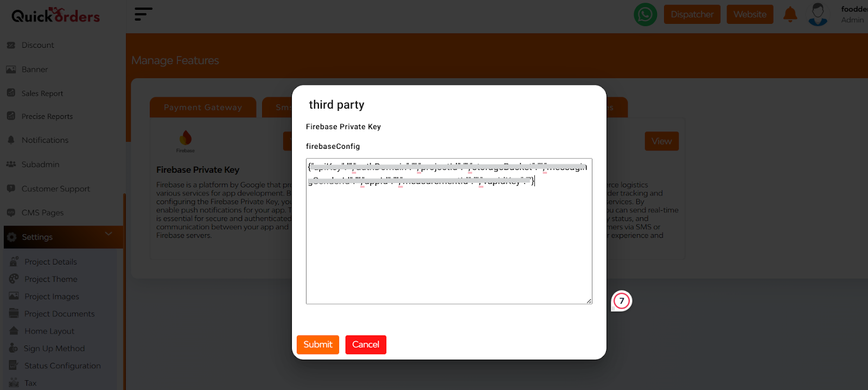Click the Notifications bell icon in sidebar
Screen dimensions: 868x390
click(x=11, y=140)
